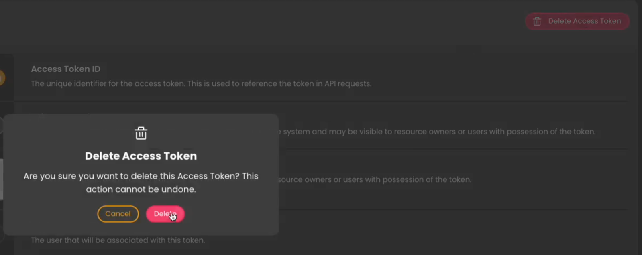Click the empty header area left of Delete Access Token
This screenshot has width=644, height=256.
click(281, 22)
